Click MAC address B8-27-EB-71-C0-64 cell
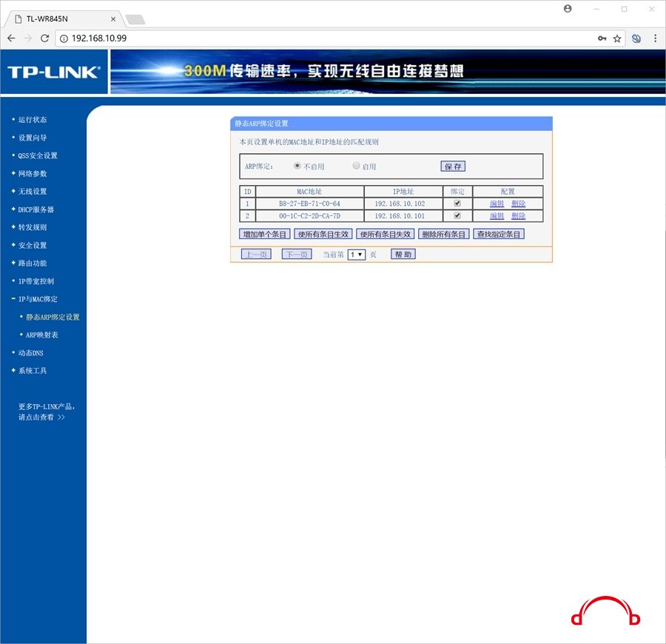 click(x=309, y=204)
